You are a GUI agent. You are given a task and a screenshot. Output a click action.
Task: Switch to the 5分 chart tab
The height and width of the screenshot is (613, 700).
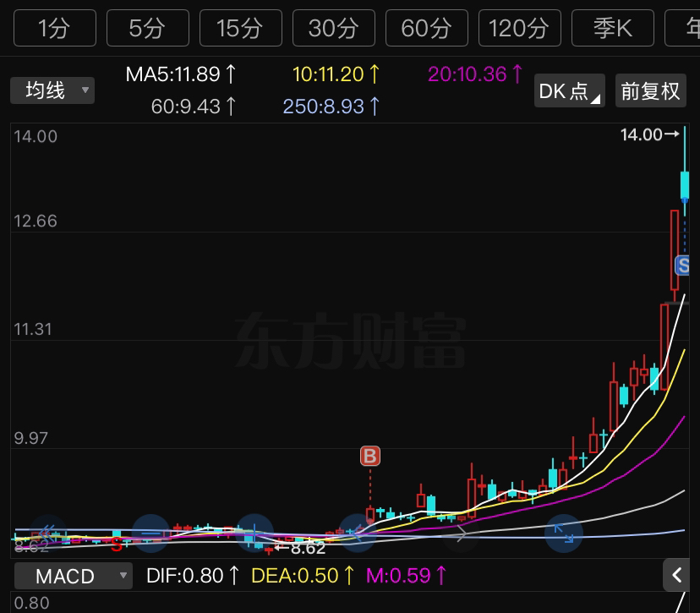tap(148, 28)
